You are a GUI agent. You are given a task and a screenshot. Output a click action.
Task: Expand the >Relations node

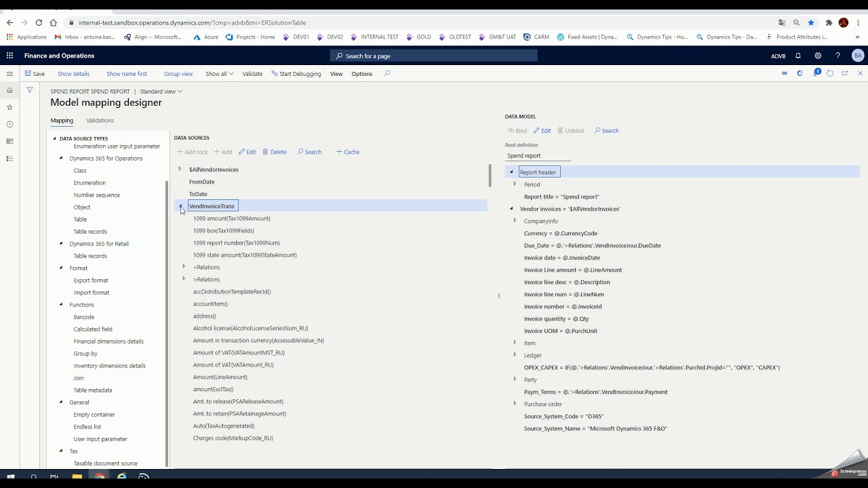(184, 279)
